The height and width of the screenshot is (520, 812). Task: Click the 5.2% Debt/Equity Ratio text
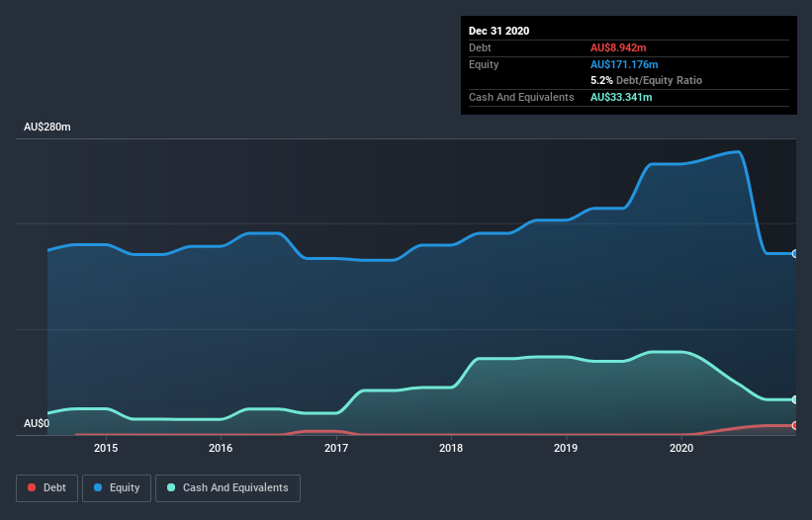point(646,80)
